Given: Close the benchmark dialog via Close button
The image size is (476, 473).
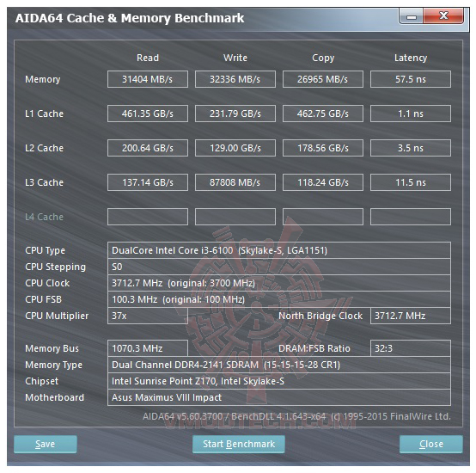Looking at the screenshot, I should [431, 444].
